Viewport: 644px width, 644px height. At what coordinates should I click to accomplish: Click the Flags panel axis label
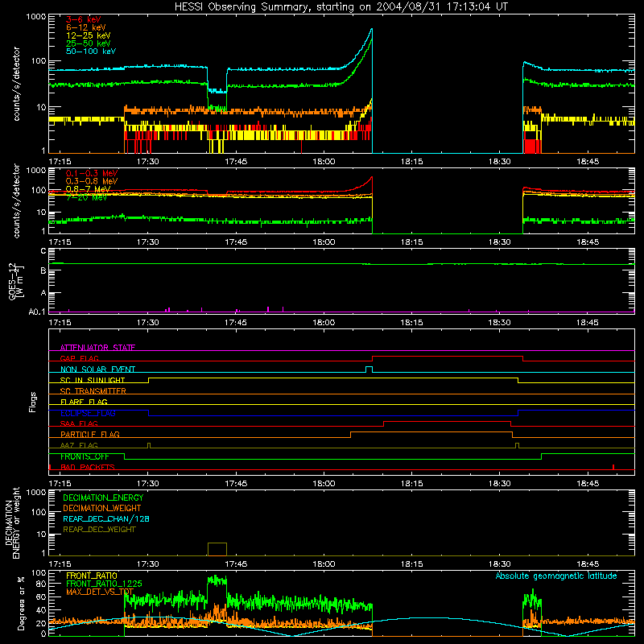pyautogui.click(x=33, y=402)
